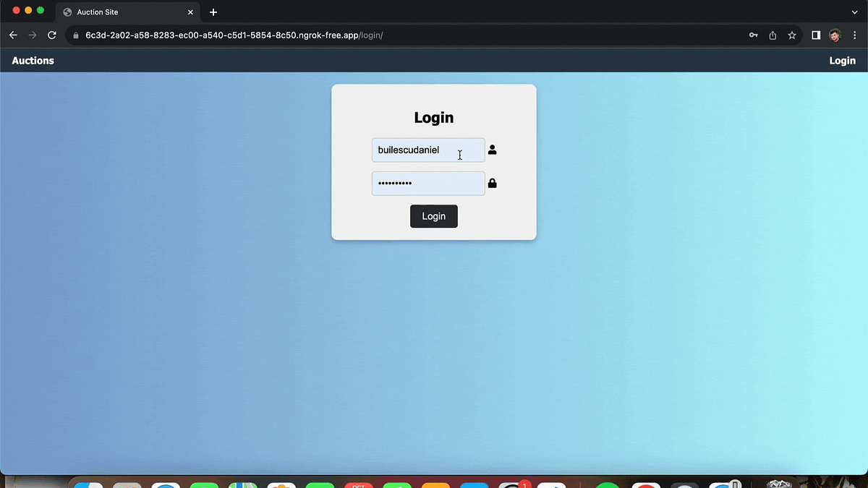
Task: Click the back navigation arrow
Action: point(13,35)
